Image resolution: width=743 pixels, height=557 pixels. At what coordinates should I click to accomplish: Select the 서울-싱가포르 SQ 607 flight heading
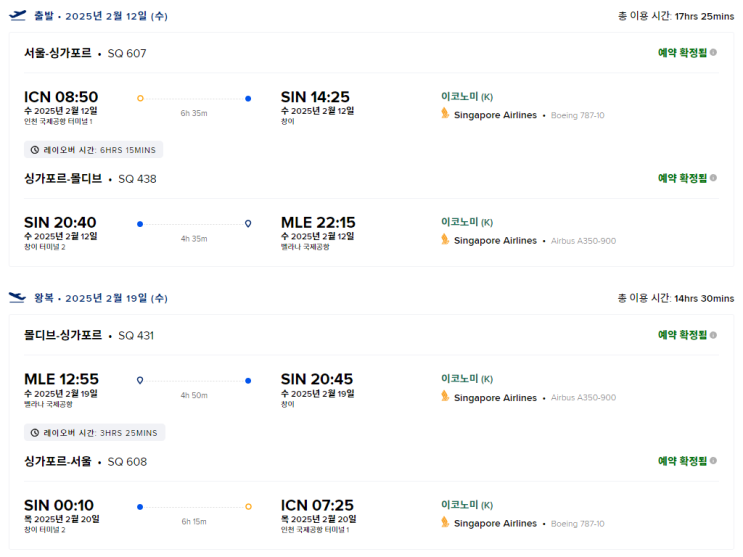[x=85, y=53]
